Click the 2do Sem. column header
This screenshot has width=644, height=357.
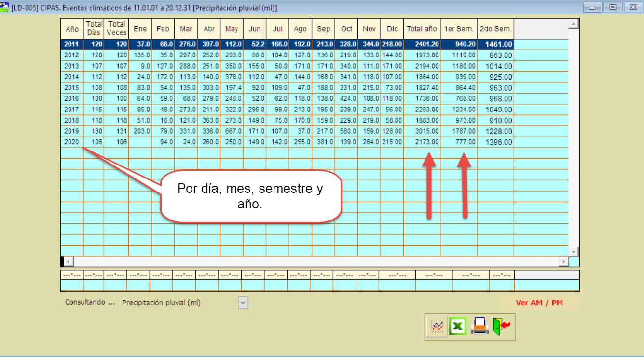(495, 29)
